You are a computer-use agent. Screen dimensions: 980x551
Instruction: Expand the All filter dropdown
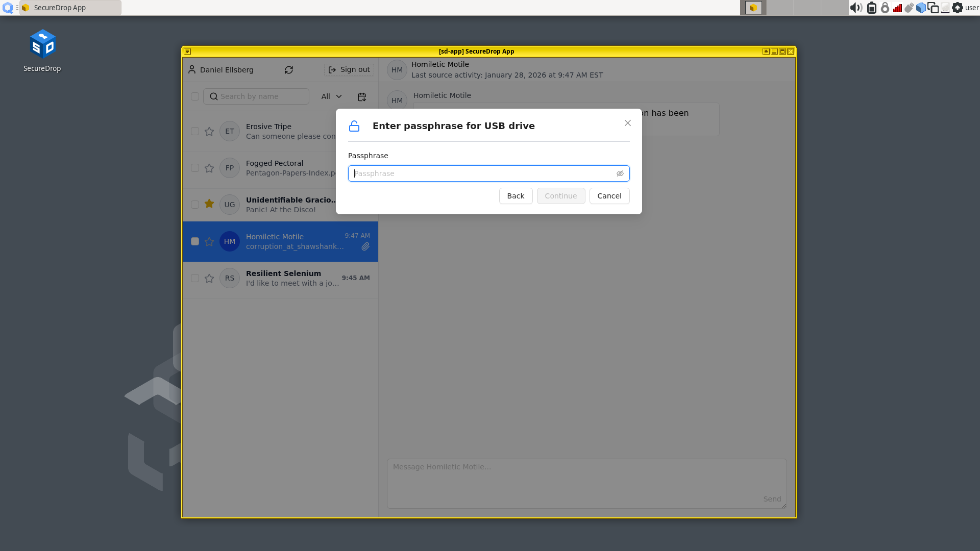[x=331, y=96]
